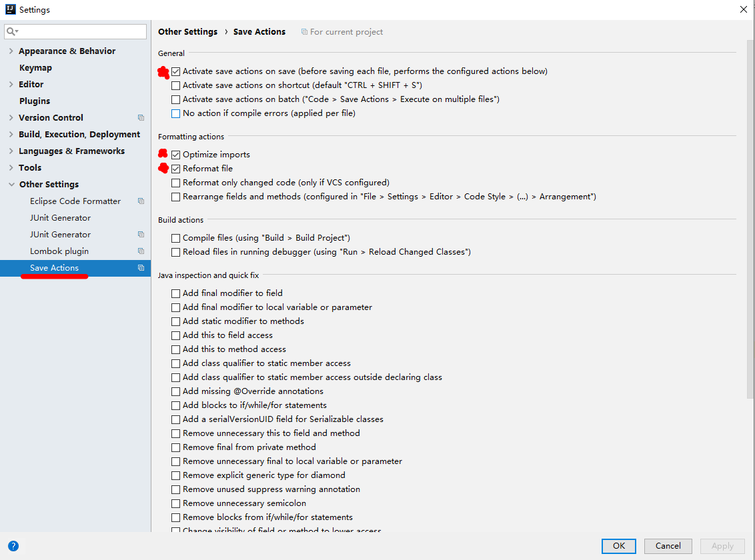
Task: Enable 'Add final modifier to field'
Action: 175,293
